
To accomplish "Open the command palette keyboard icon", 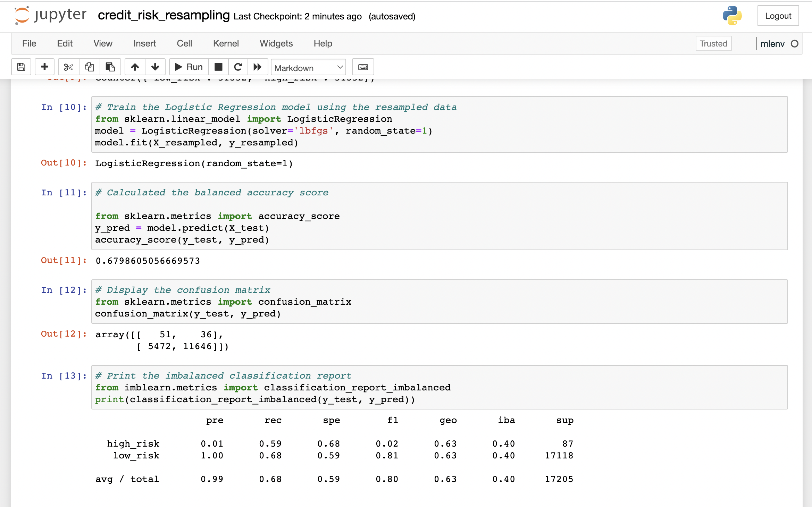I will 363,67.
